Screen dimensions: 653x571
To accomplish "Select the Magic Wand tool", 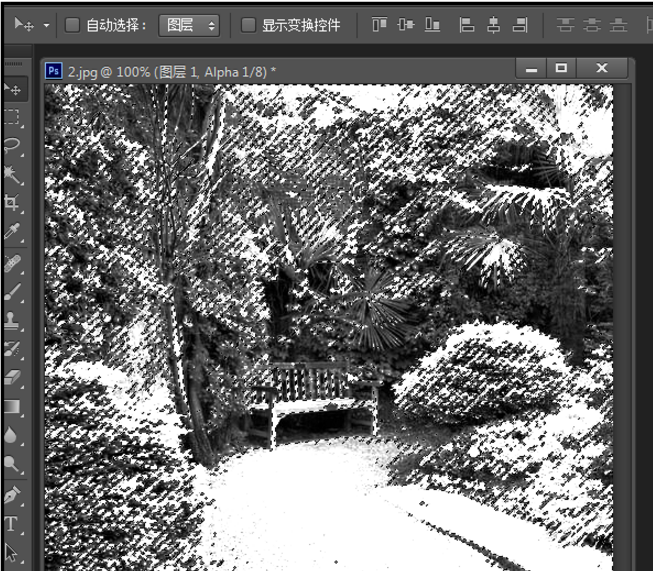I will pyautogui.click(x=12, y=175).
